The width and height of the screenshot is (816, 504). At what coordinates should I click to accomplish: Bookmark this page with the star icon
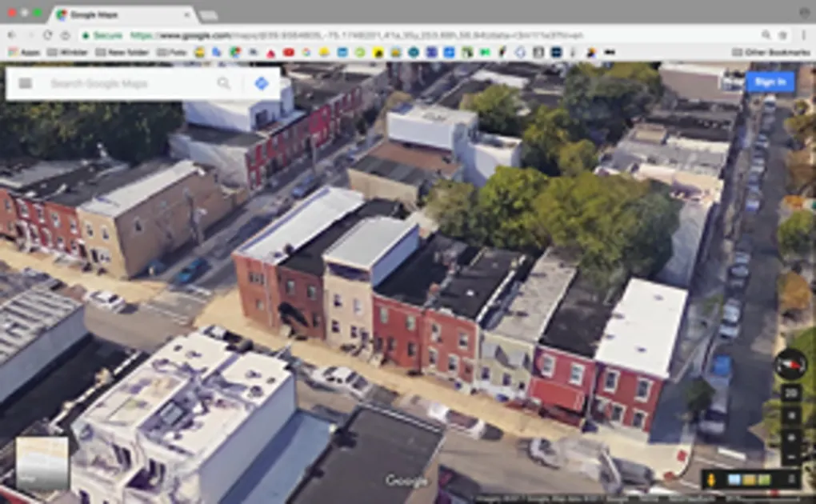point(783,35)
